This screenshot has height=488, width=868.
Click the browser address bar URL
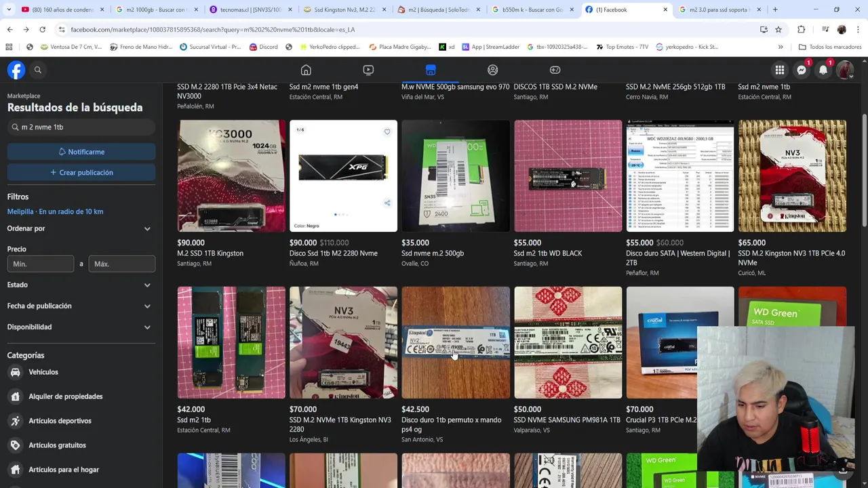pos(212,29)
